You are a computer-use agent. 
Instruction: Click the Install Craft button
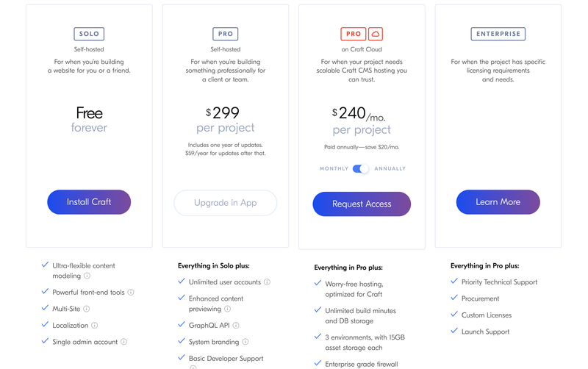(89, 202)
